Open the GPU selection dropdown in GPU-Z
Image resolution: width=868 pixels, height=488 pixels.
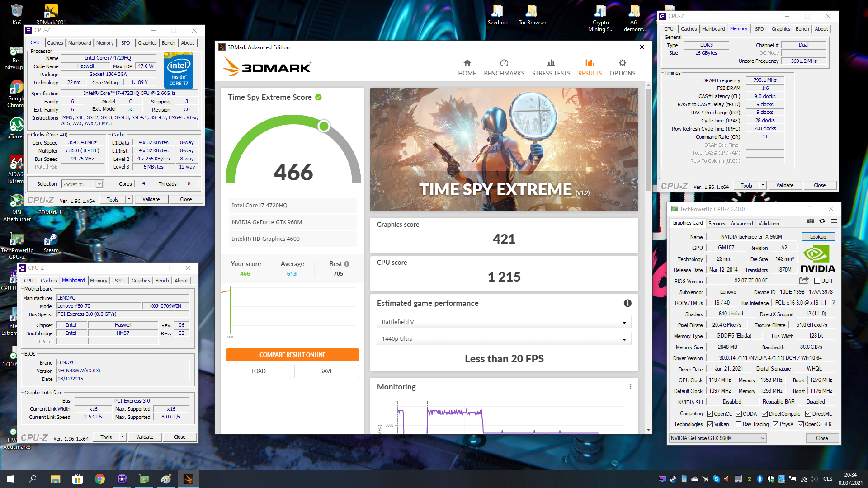coord(717,438)
